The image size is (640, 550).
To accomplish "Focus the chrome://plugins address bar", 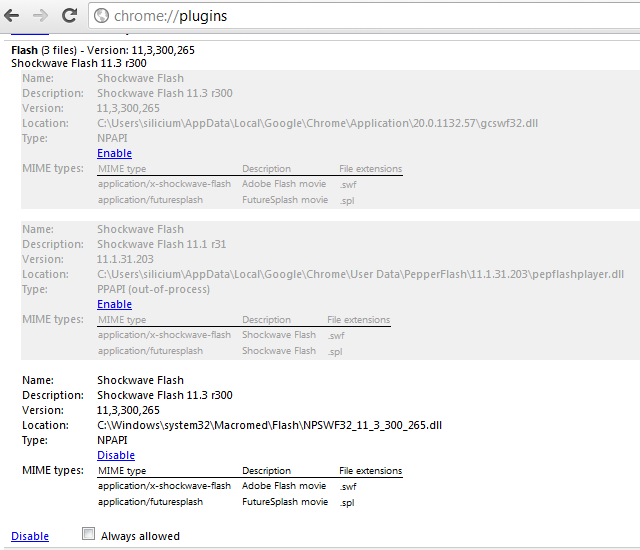I will point(364,16).
